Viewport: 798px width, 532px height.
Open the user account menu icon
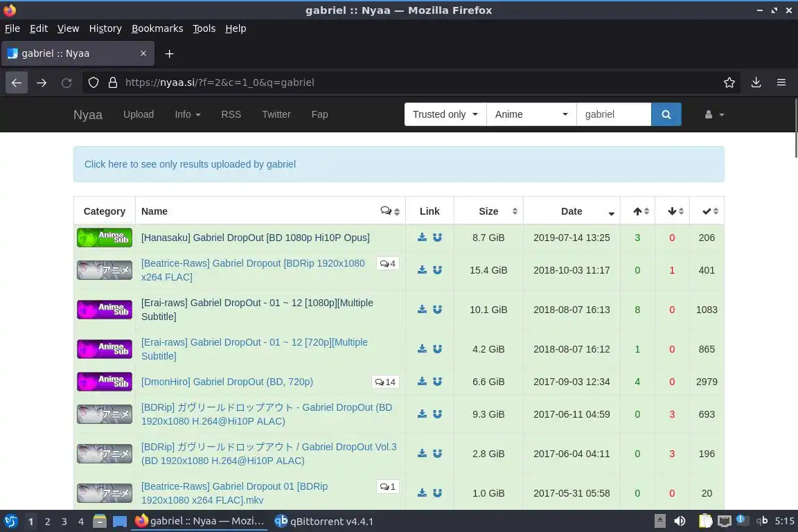point(714,114)
